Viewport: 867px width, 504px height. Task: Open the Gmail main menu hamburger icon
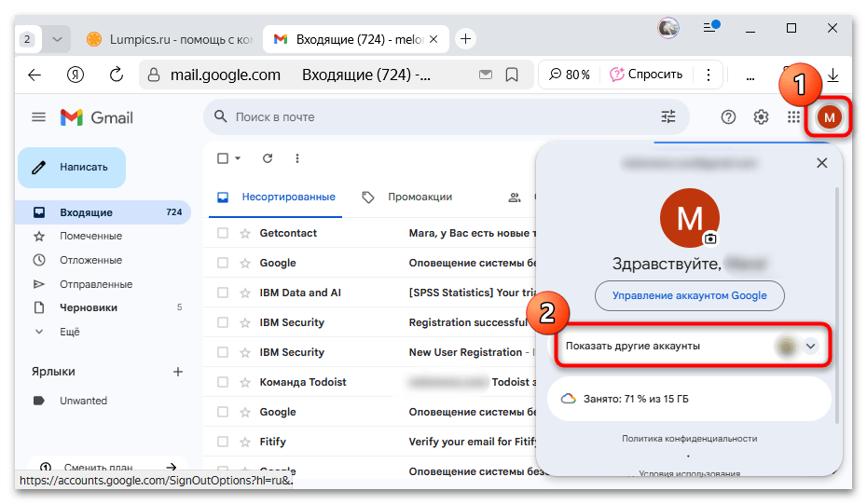[x=39, y=117]
